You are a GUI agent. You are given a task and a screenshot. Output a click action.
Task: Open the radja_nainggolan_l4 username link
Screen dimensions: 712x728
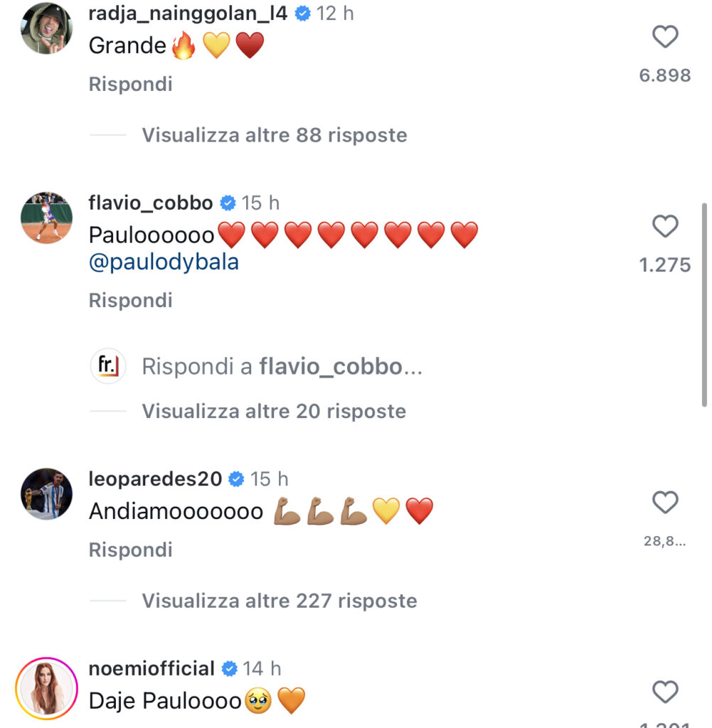tap(188, 14)
